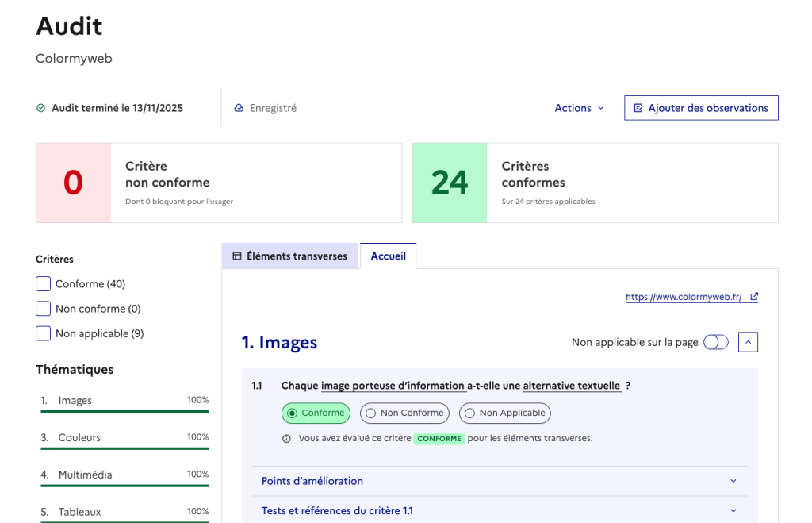Open the Actions dropdown menu

(x=579, y=108)
